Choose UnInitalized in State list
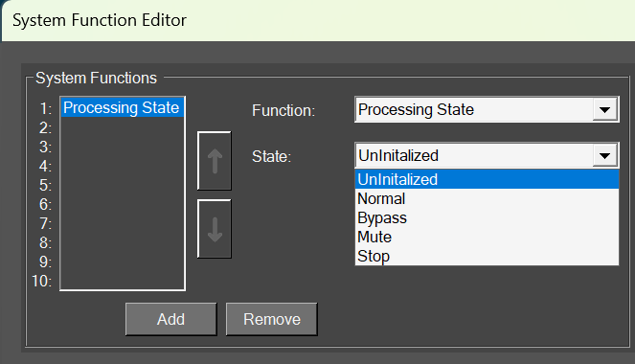The width and height of the screenshot is (635, 364). click(487, 179)
